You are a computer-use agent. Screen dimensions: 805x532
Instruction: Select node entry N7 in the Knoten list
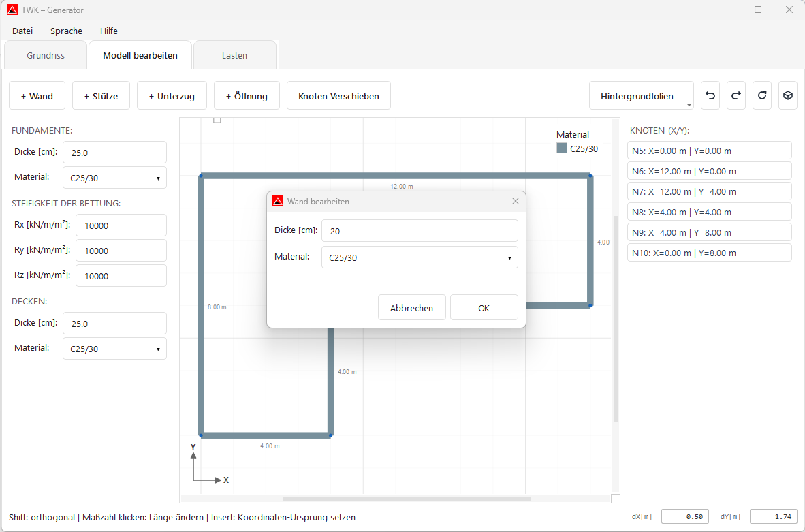click(709, 191)
